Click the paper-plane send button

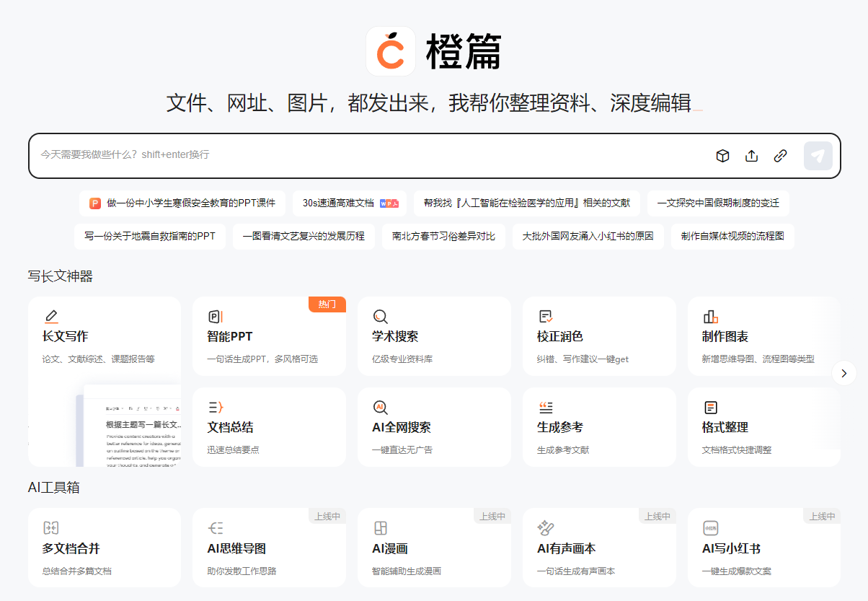[x=818, y=156]
